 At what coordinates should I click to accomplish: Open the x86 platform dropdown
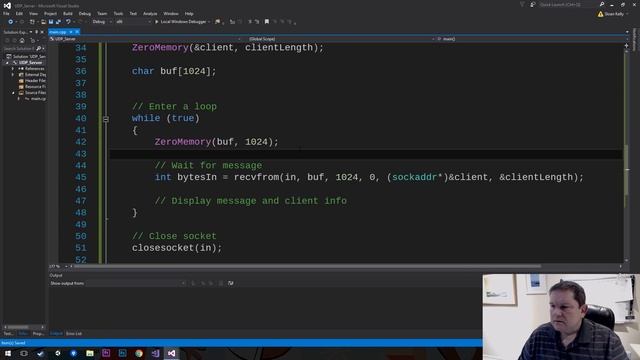(133, 22)
